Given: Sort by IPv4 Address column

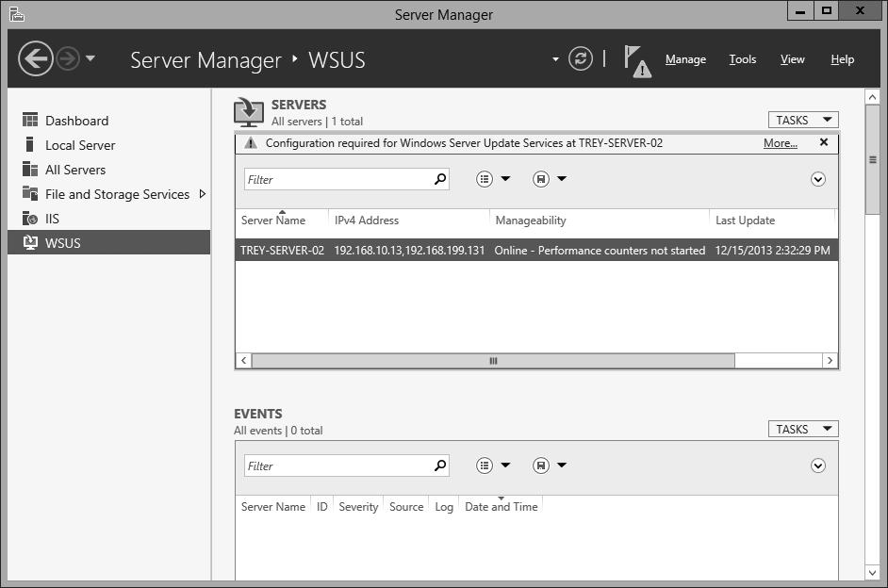Looking at the screenshot, I should 367,220.
